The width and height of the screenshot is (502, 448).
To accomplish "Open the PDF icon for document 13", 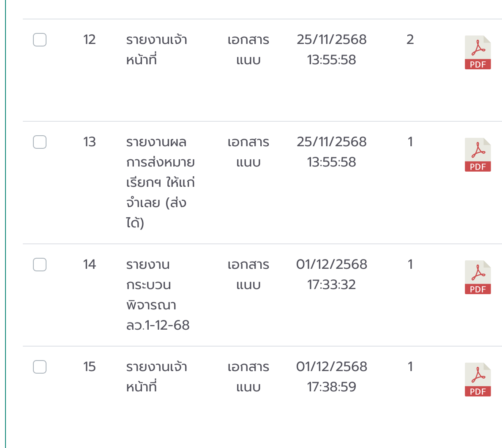I will click(x=477, y=155).
